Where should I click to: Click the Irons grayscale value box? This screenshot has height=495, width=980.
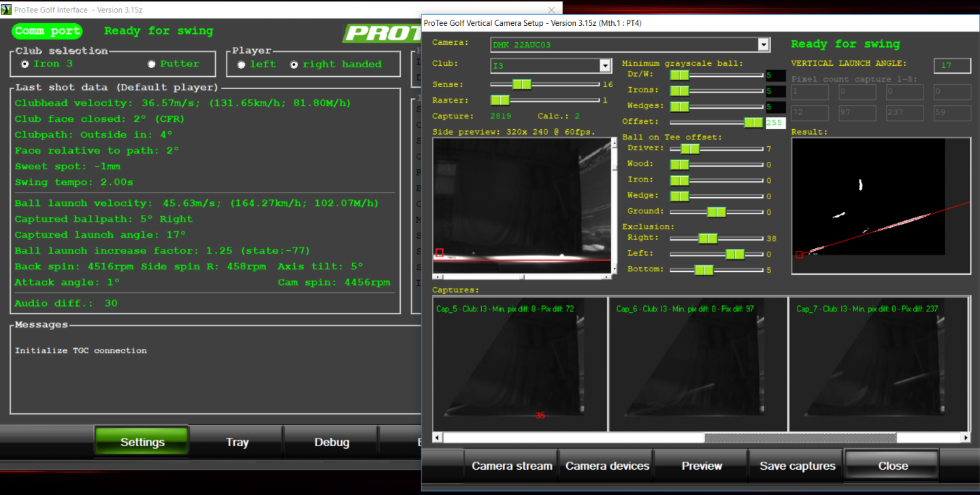pos(775,91)
